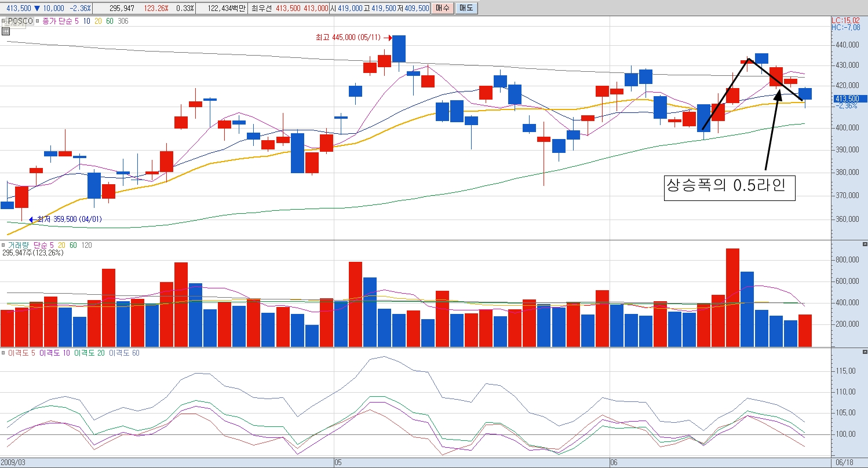Click the small square marker beside 이격도 5
The height and width of the screenshot is (468, 868).
pos(3,353)
